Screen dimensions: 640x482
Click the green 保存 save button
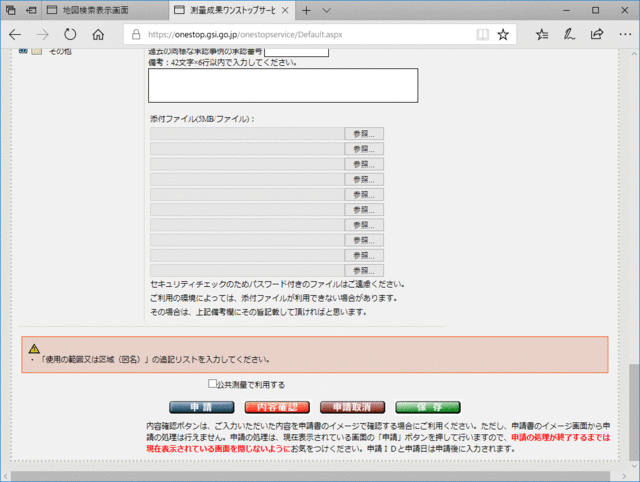428,407
